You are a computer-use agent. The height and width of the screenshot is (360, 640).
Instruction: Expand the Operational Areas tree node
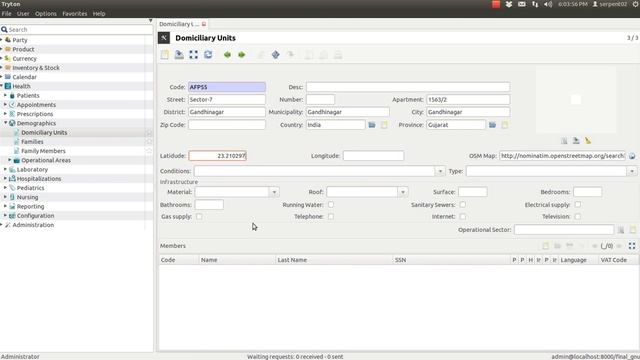click(10, 160)
